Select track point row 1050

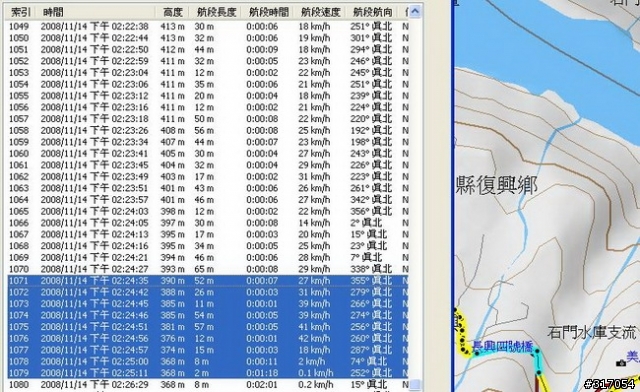point(208,38)
